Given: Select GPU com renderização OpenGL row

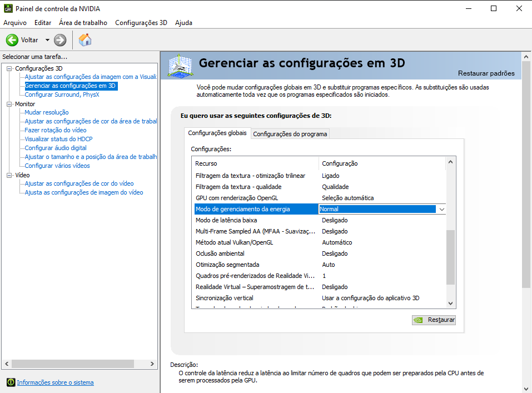Looking at the screenshot, I should coord(320,198).
